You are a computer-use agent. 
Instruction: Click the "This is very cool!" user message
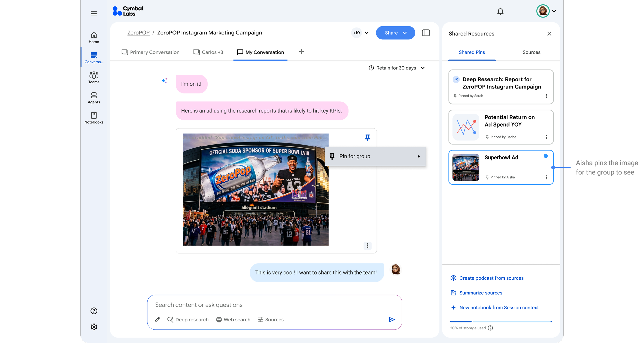click(317, 273)
